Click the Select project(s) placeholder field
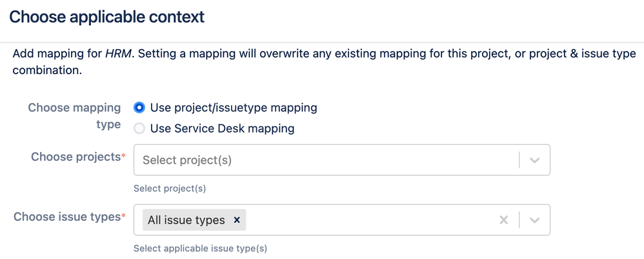Viewport: 644px width, 259px height. click(x=327, y=160)
